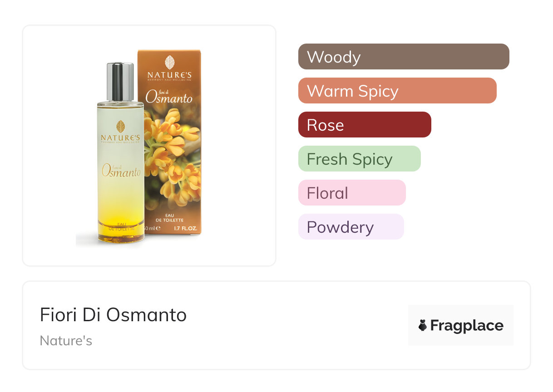The width and height of the screenshot is (553, 392).
Task: Click the dark red Rose accord bar
Action: click(364, 125)
